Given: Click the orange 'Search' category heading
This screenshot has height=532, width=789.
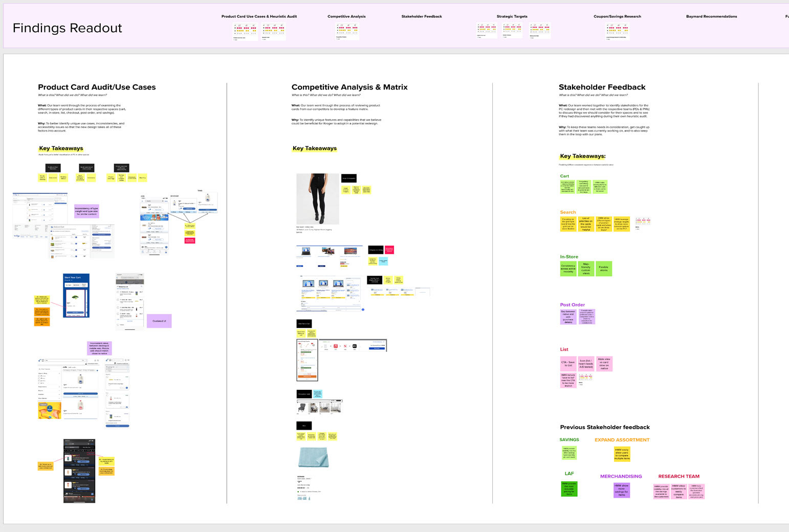Looking at the screenshot, I should click(567, 212).
